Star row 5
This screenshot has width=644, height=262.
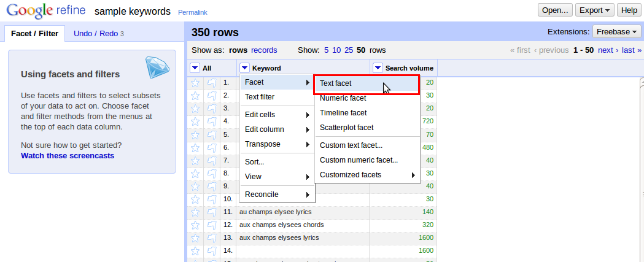(x=195, y=135)
